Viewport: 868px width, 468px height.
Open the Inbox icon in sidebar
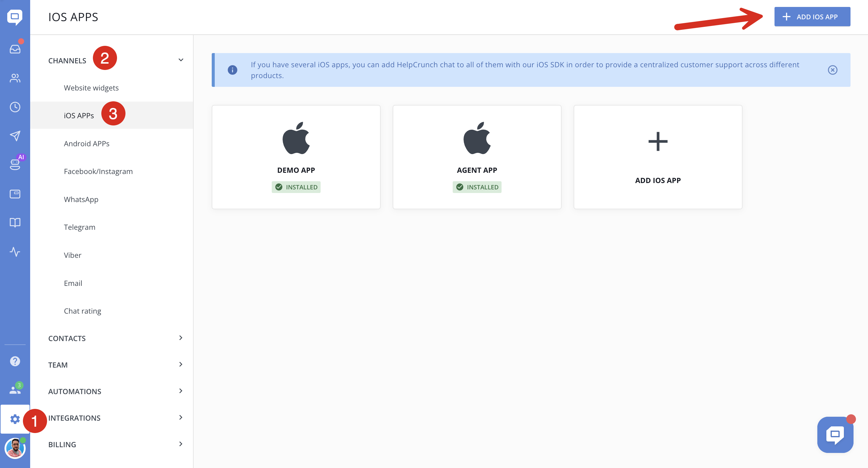[15, 49]
